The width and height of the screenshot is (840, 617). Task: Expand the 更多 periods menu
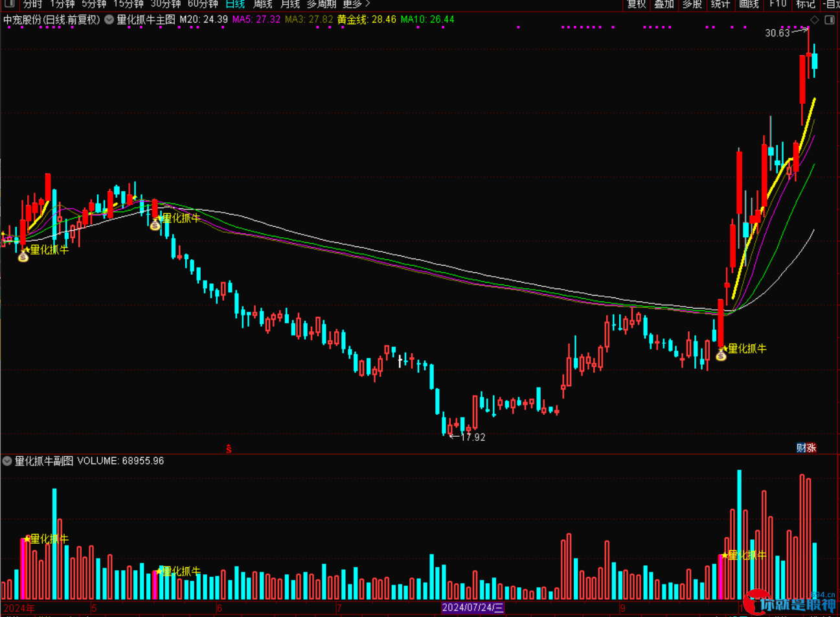pyautogui.click(x=356, y=4)
